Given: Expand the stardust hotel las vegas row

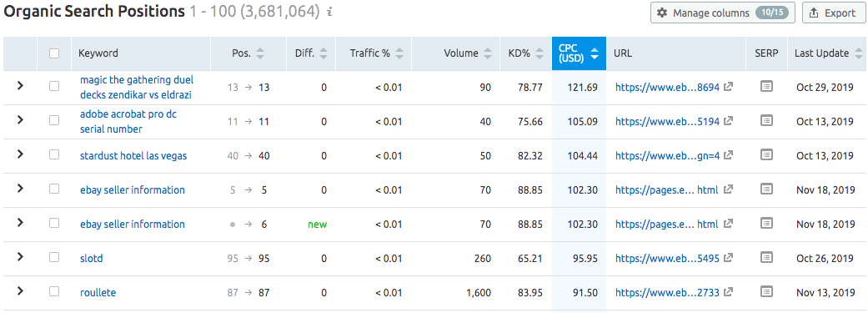Looking at the screenshot, I should pyautogui.click(x=21, y=154).
